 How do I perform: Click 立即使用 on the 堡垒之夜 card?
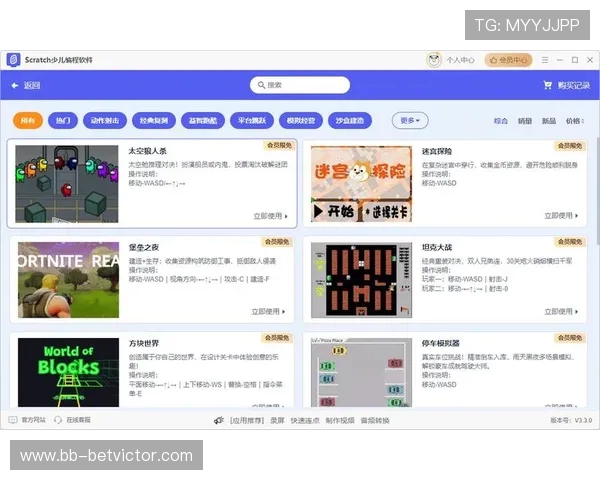click(x=268, y=312)
